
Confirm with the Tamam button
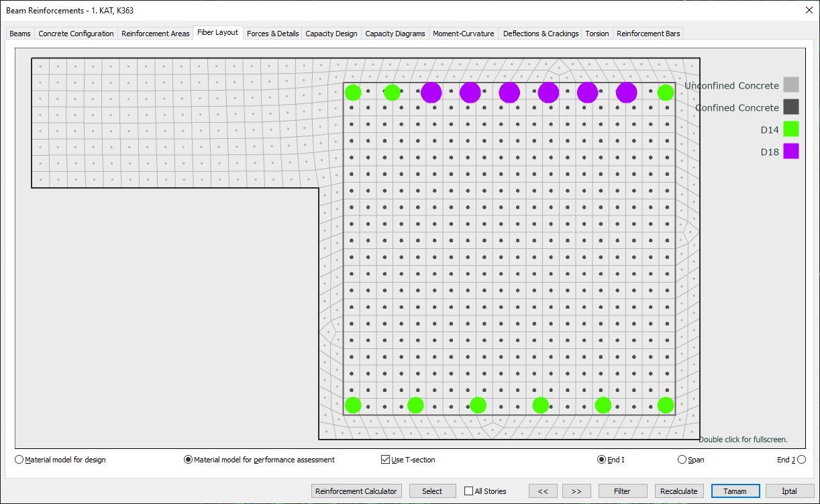[x=735, y=491]
